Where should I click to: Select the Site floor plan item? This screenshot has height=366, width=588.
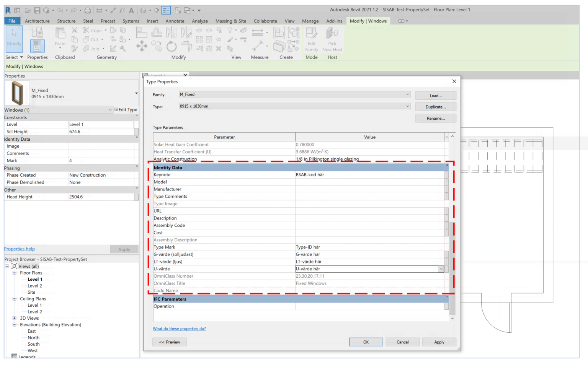[31, 292]
